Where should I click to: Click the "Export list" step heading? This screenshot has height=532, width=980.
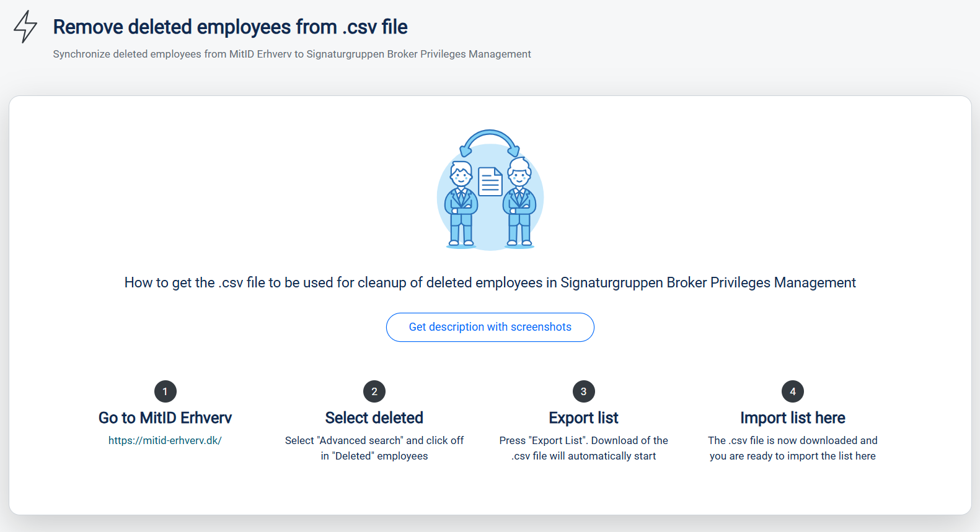pyautogui.click(x=583, y=418)
